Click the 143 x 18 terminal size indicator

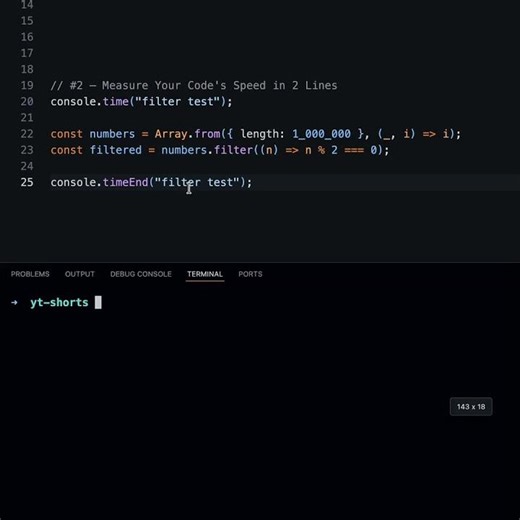click(471, 407)
